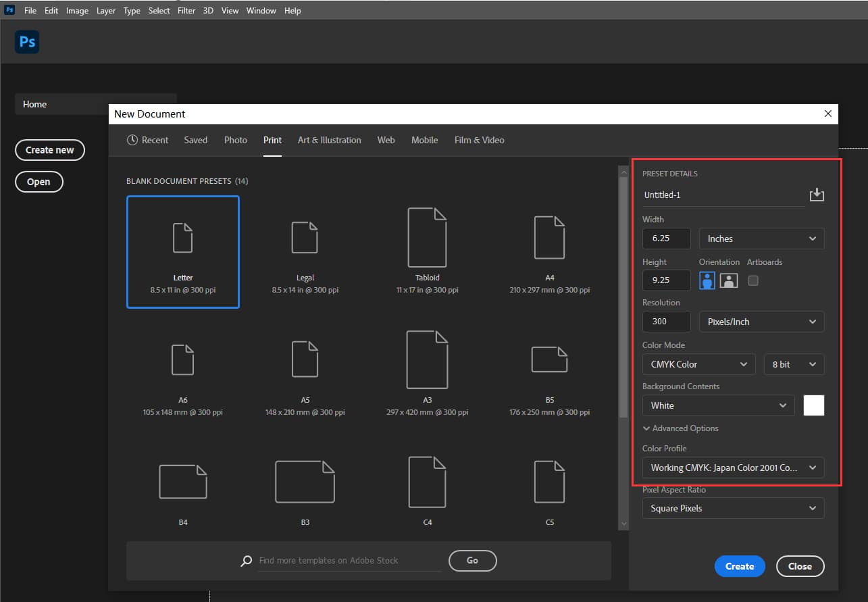Select the Tabloid preset icon
The height and width of the screenshot is (602, 868).
click(427, 237)
